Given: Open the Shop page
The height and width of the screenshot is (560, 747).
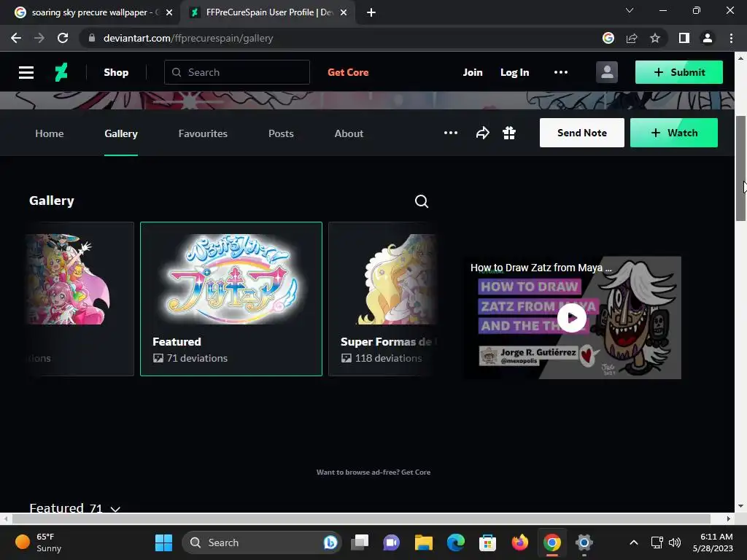Looking at the screenshot, I should (x=116, y=72).
